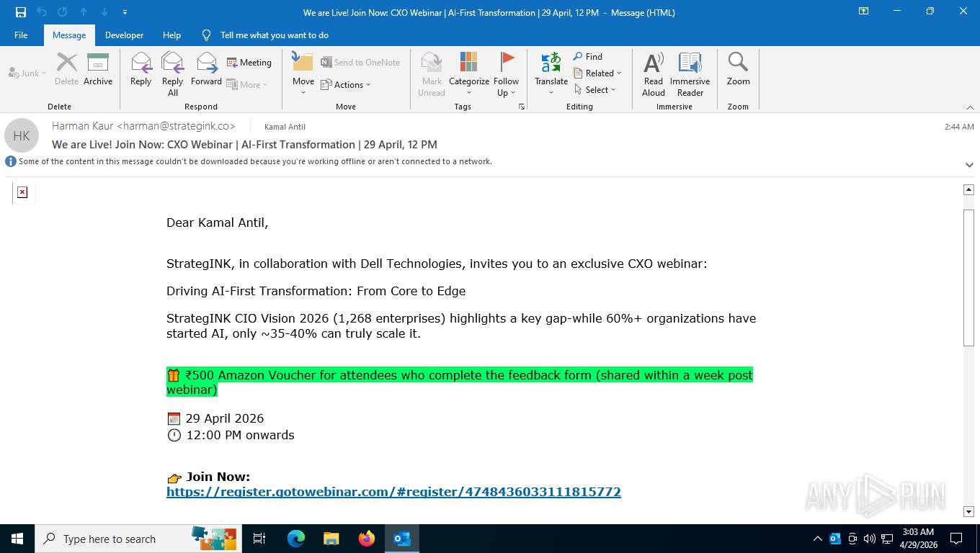980x553 pixels.
Task: Click the received time 2:44 AM
Action: 959,127
